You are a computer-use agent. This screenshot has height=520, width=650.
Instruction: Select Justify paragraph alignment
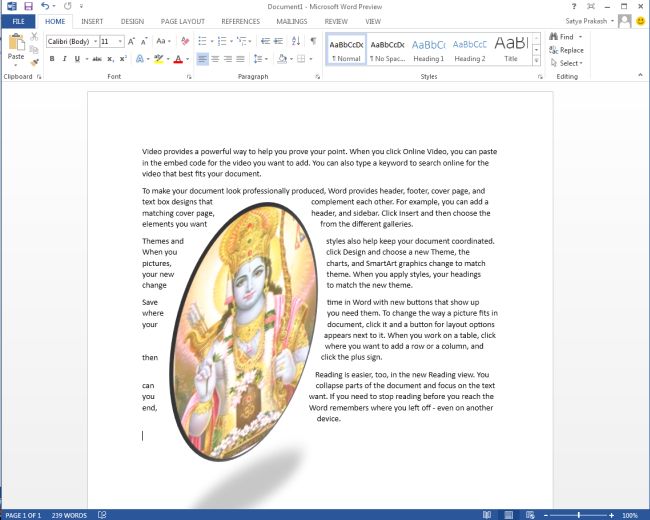[x=240, y=59]
